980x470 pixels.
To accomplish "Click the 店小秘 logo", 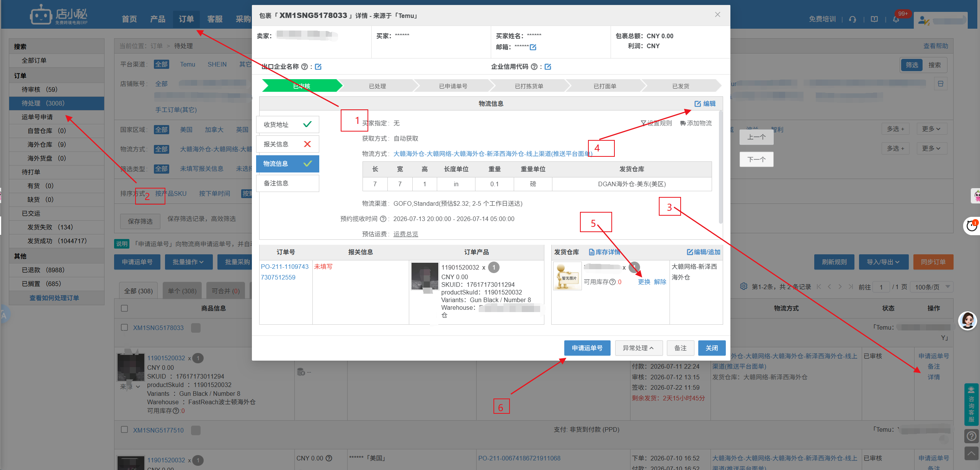I will tap(59, 15).
